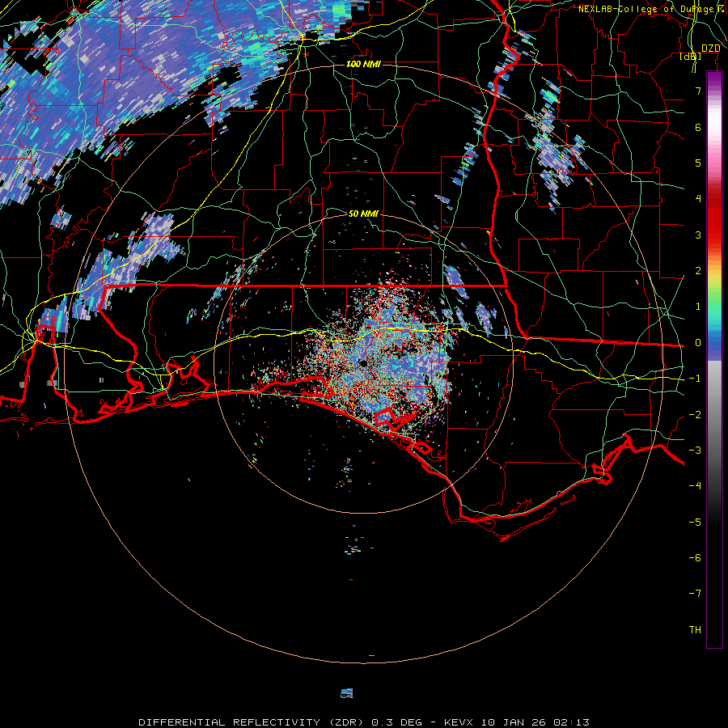Click the "TH" label on the legend
This screenshot has height=728, width=728.
click(695, 630)
